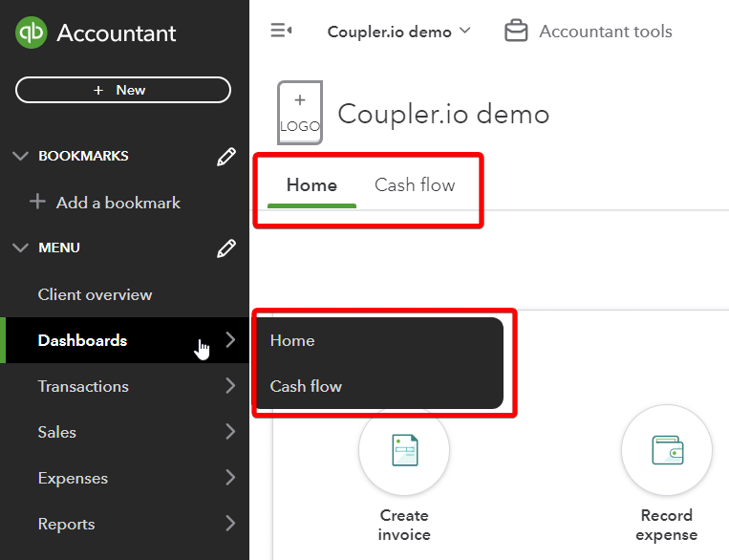Image resolution: width=729 pixels, height=560 pixels.
Task: Collapse the sidebar navigation icon
Action: pos(281,31)
